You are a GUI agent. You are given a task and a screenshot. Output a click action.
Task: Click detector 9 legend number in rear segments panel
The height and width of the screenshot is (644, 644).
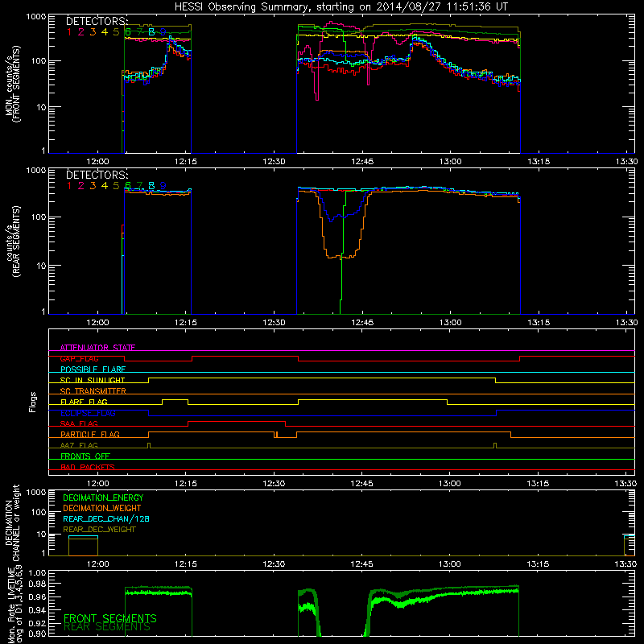coord(163,186)
